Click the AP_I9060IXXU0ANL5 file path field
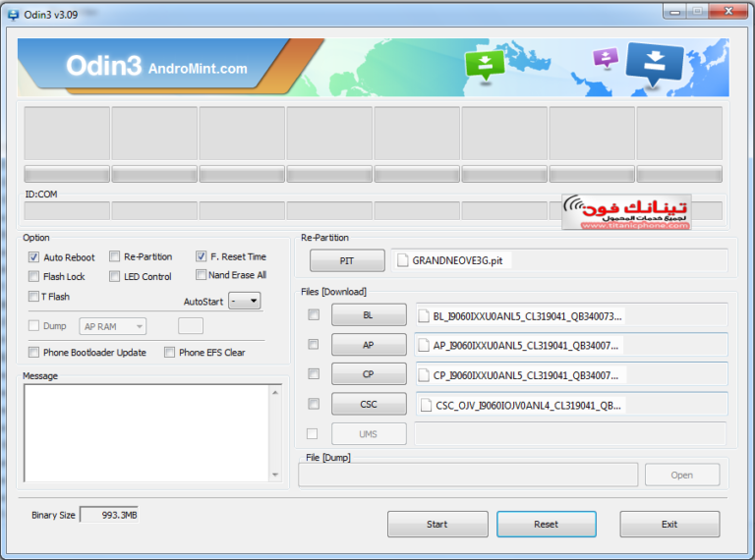Viewport: 755px width, 560px height. [571, 345]
